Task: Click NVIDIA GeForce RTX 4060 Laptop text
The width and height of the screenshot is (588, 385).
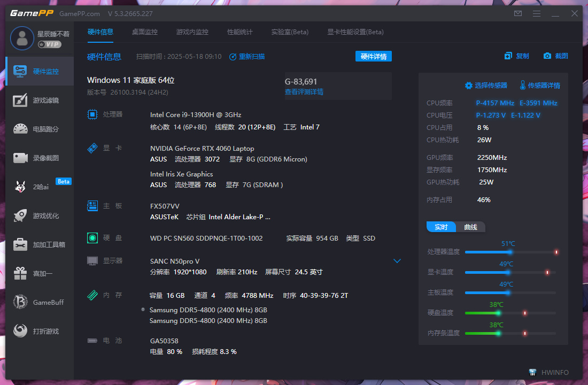Action: pos(202,149)
